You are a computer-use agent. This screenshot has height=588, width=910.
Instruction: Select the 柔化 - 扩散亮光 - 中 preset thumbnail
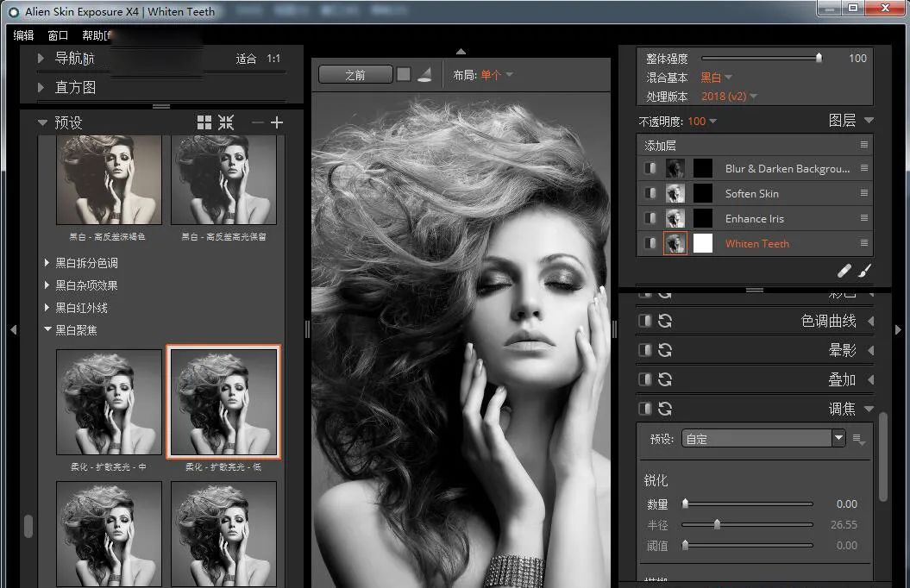click(x=109, y=402)
